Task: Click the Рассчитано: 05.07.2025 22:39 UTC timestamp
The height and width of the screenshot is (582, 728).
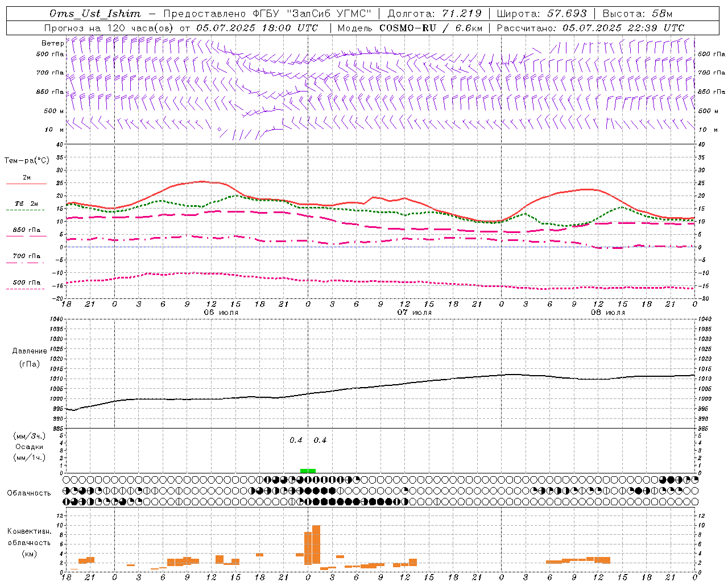Action: click(x=590, y=28)
